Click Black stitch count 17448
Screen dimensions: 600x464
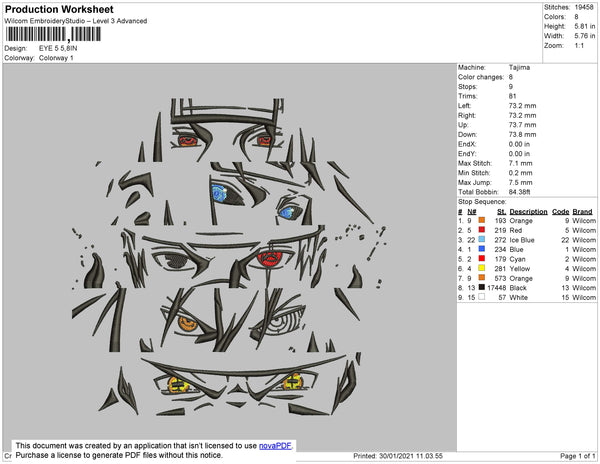[x=497, y=288]
